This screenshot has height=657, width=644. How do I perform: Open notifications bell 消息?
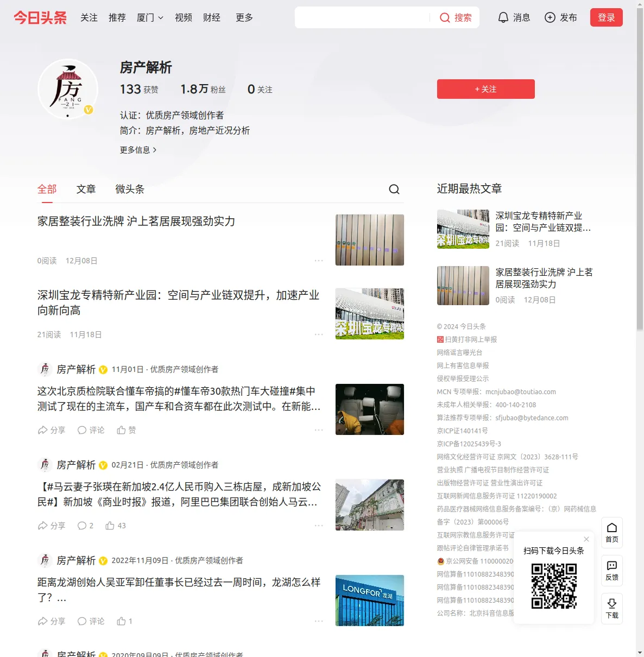pos(514,17)
